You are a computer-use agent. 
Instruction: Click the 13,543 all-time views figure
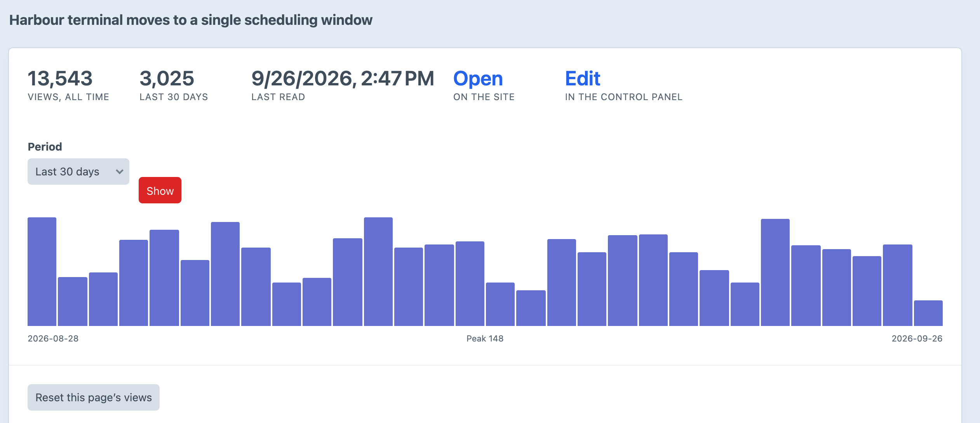[60, 79]
